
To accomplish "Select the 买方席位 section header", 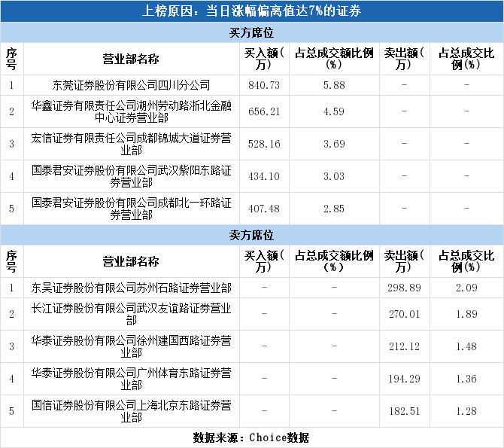I will (252, 32).
